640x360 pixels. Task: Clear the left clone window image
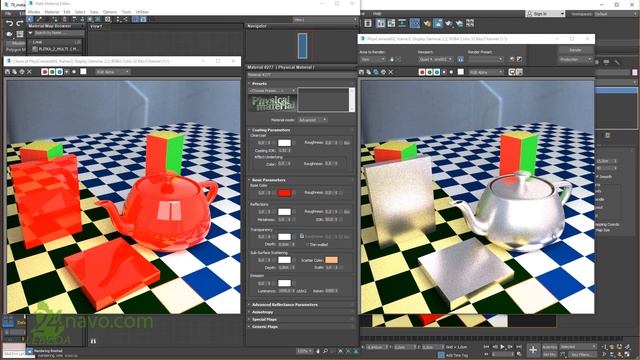(29, 72)
